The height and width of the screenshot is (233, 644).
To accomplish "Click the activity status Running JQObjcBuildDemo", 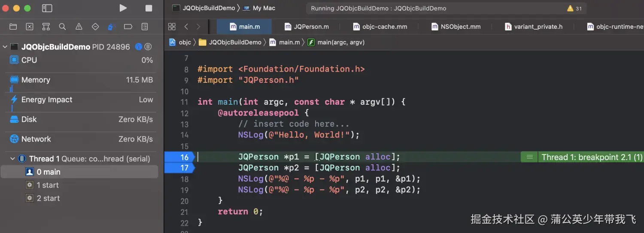I will (x=378, y=8).
